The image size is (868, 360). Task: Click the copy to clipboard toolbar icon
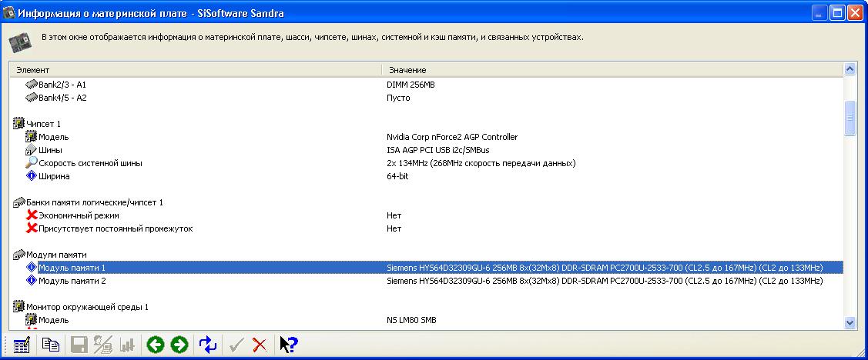[51, 345]
